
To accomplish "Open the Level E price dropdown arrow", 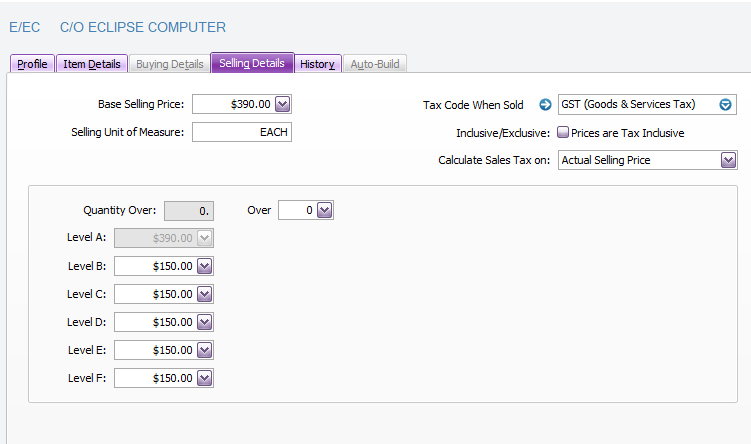I will pyautogui.click(x=205, y=350).
